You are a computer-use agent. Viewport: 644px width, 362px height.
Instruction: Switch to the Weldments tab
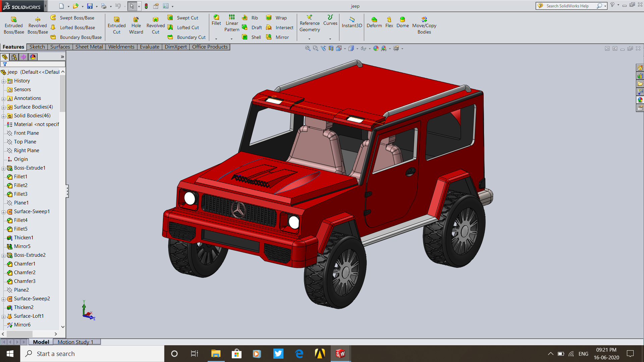121,47
